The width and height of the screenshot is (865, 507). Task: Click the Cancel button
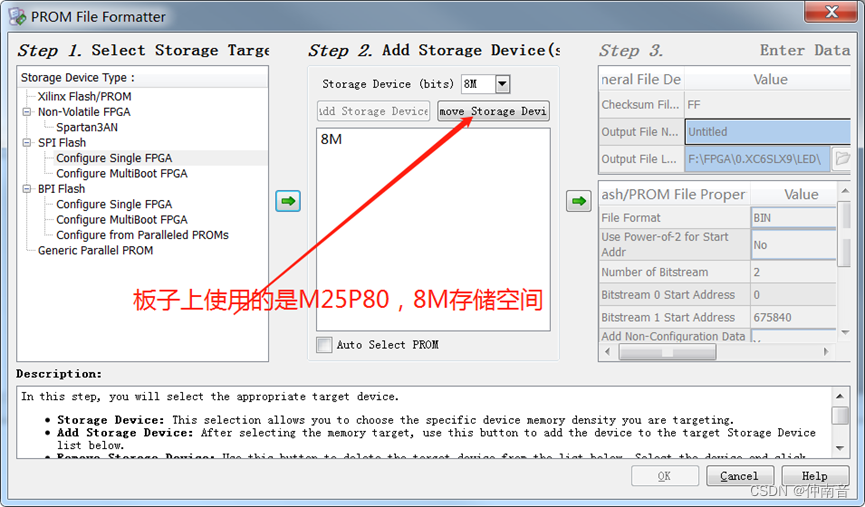pyautogui.click(x=739, y=476)
